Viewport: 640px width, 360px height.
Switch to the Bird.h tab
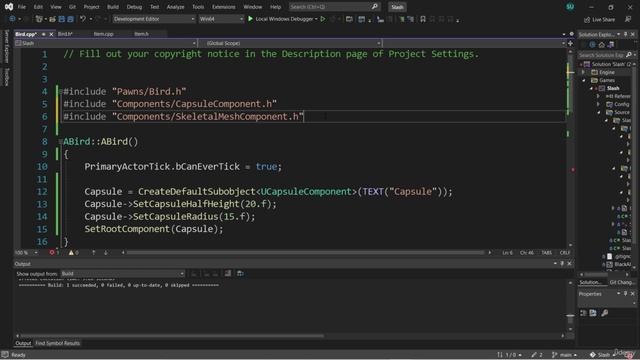65,34
